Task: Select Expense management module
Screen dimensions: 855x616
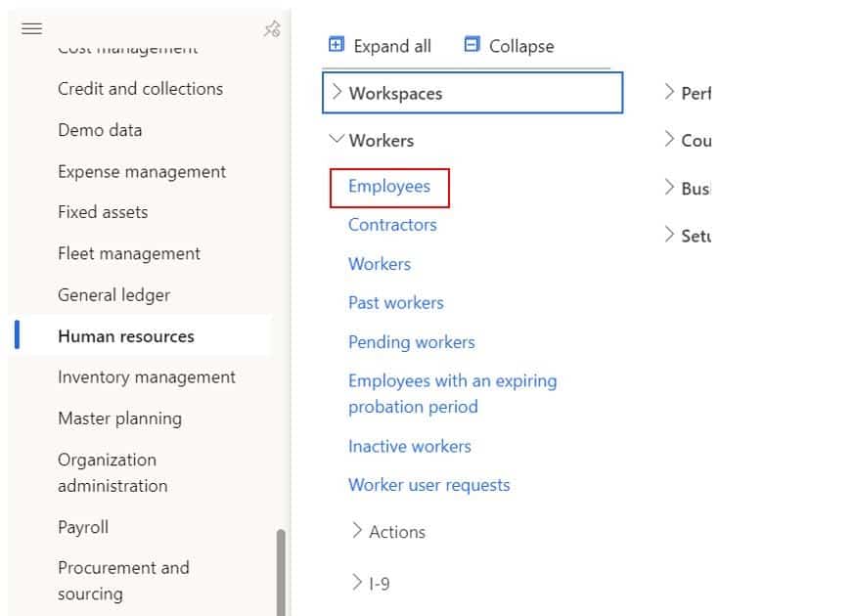Action: pyautogui.click(x=142, y=172)
